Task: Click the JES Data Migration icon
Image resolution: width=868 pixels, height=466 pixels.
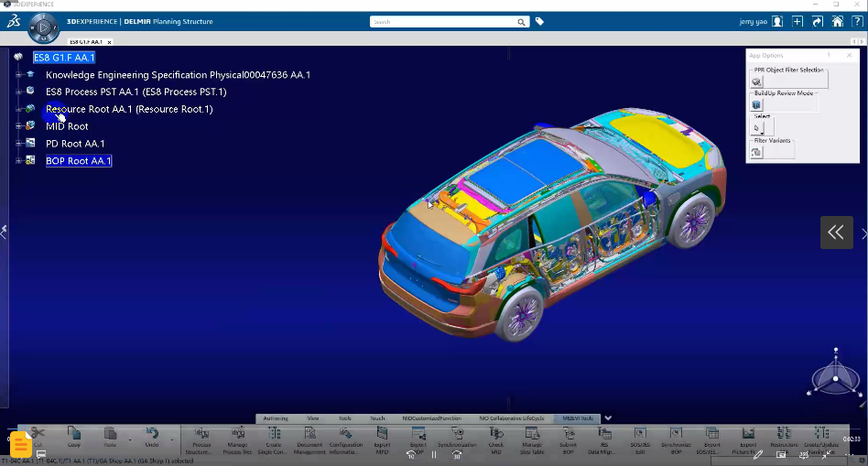Action: pos(604,433)
